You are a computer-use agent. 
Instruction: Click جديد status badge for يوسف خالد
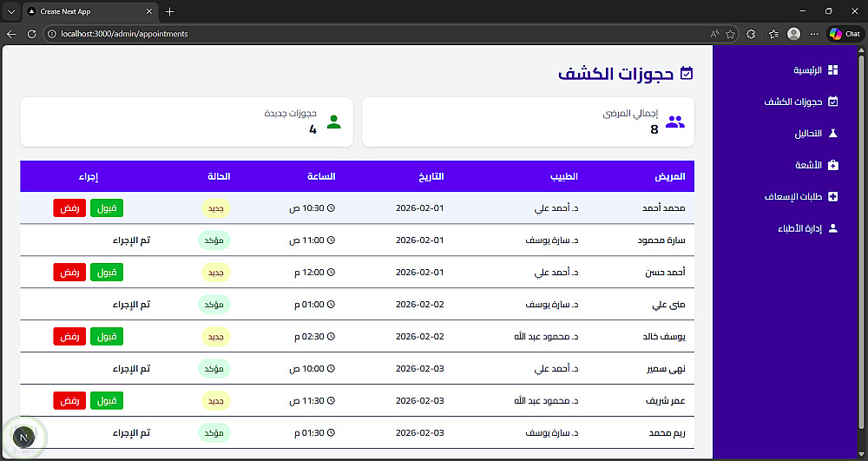[x=215, y=337]
